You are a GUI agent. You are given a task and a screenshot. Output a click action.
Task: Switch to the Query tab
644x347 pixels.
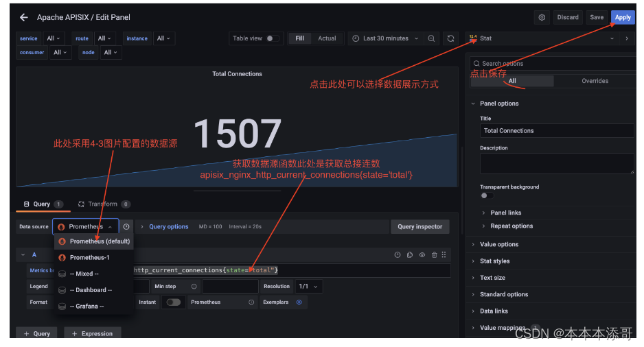43,204
